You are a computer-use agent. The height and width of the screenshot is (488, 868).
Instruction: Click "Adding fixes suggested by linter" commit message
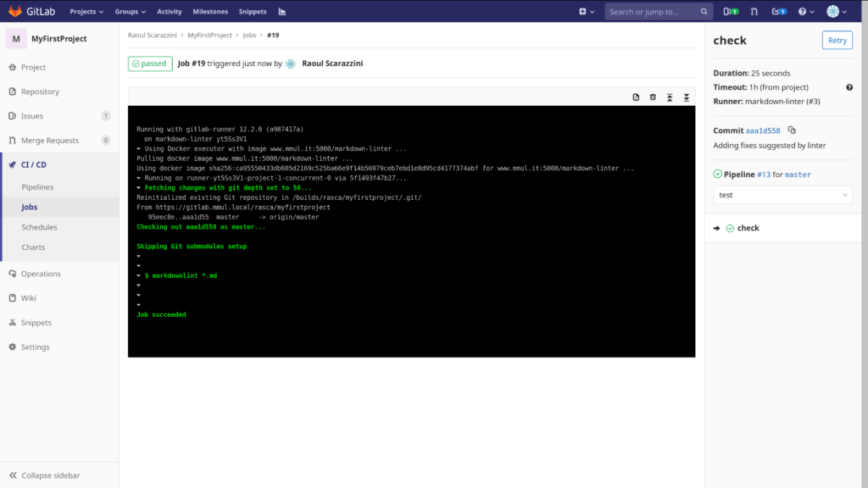pos(770,145)
